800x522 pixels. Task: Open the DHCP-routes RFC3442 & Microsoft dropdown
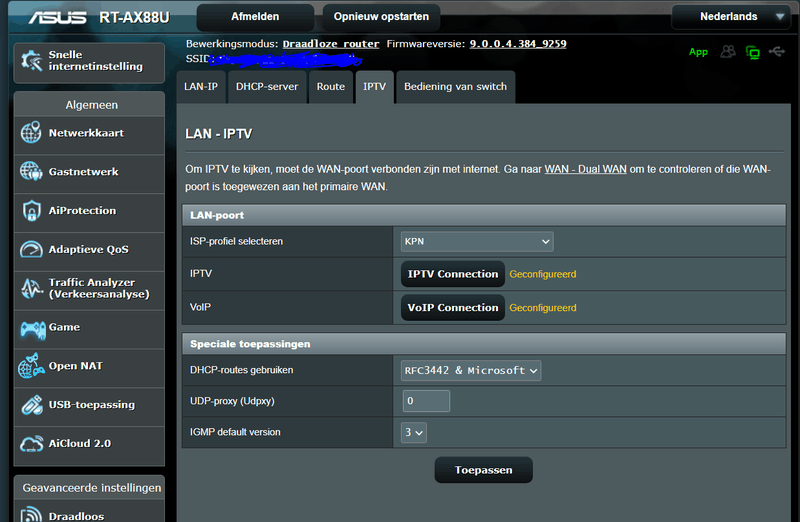(471, 370)
